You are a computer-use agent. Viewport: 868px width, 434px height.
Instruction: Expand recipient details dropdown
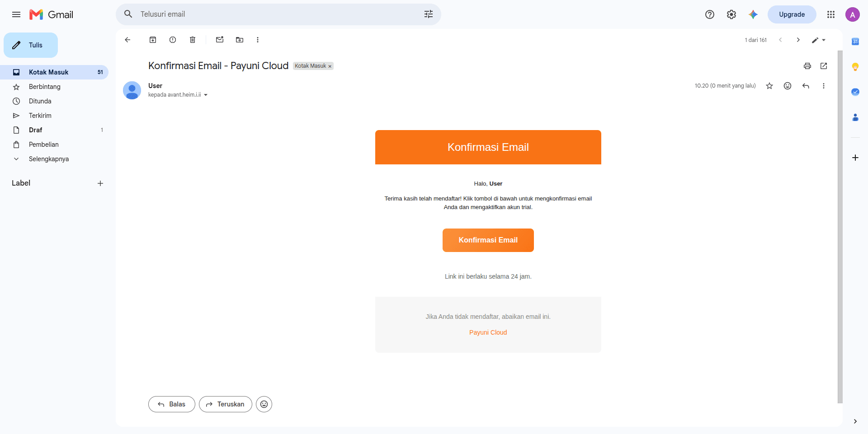click(x=206, y=95)
